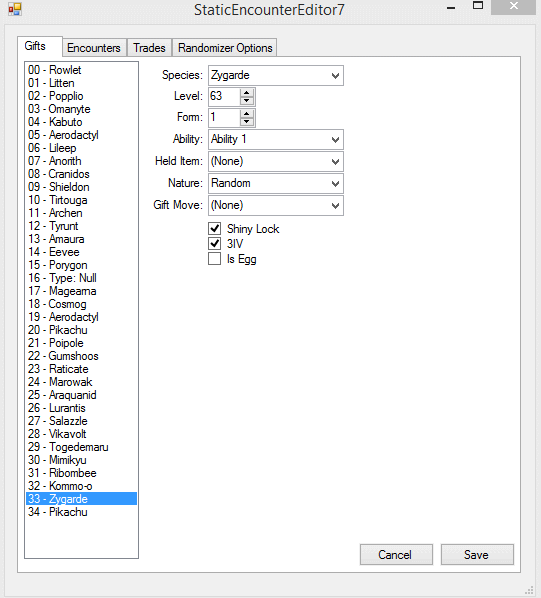Switch to the Encounters tab
The height and width of the screenshot is (598, 541).
coord(94,48)
